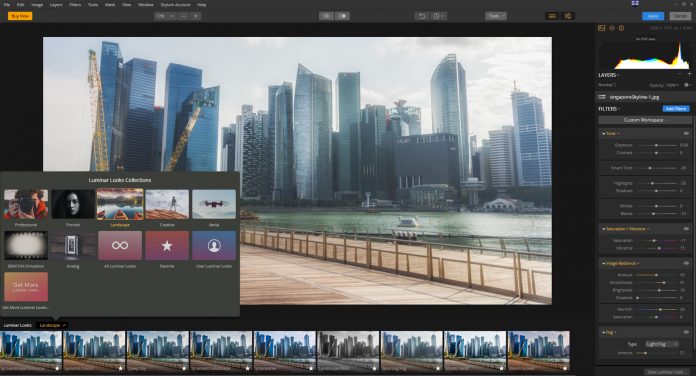Screen dimensions: 696x376
Task: Toggle visibility of Image Radiance filter
Action: pyautogui.click(x=686, y=263)
